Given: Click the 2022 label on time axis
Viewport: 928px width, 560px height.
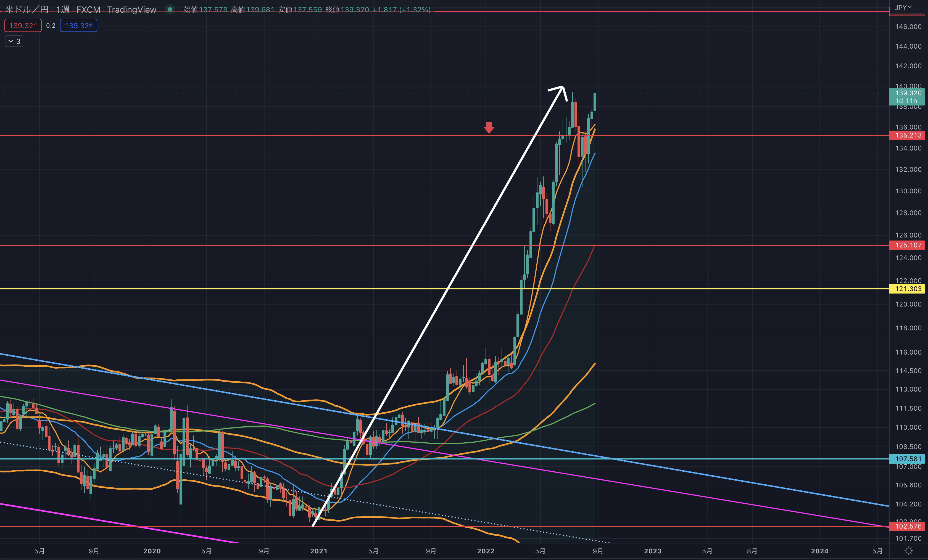Looking at the screenshot, I should pyautogui.click(x=486, y=551).
